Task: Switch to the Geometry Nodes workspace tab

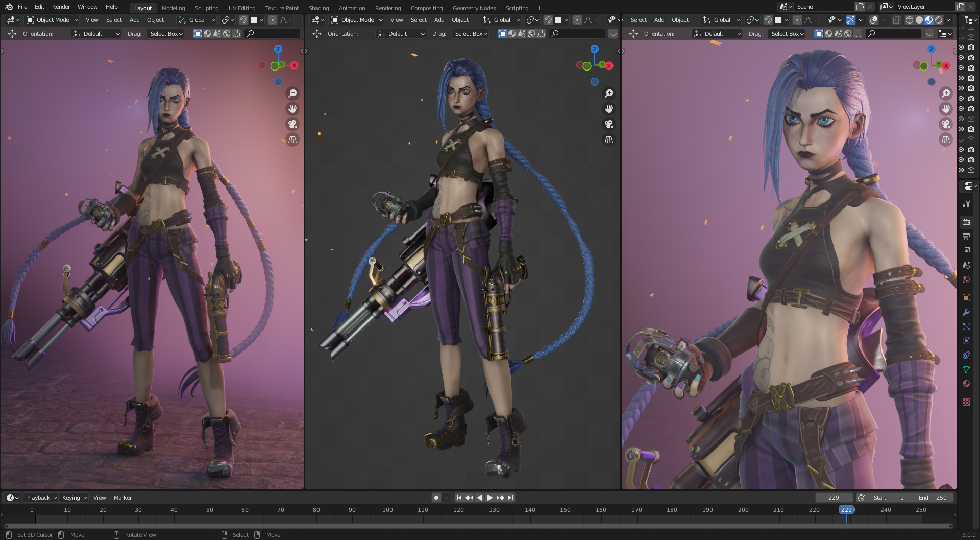Action: click(x=474, y=8)
